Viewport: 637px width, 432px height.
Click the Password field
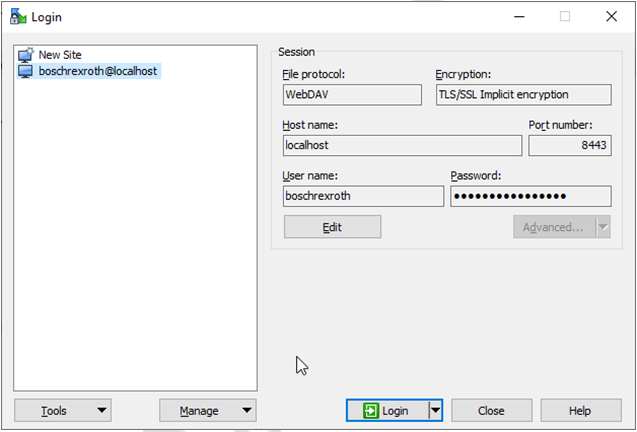[x=531, y=196]
